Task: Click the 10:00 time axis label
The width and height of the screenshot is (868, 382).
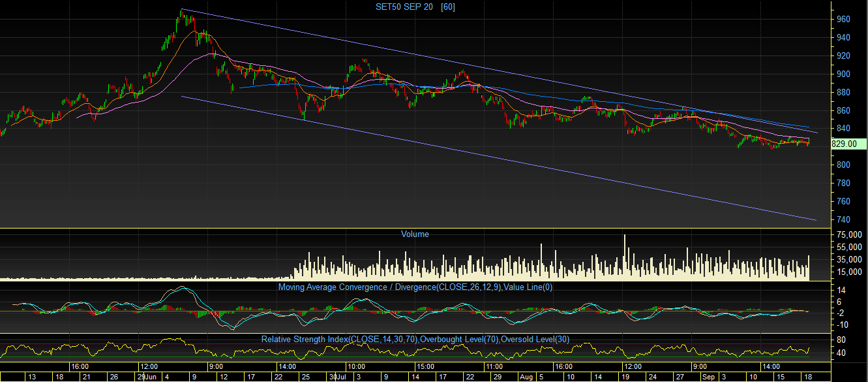Action: 355,366
